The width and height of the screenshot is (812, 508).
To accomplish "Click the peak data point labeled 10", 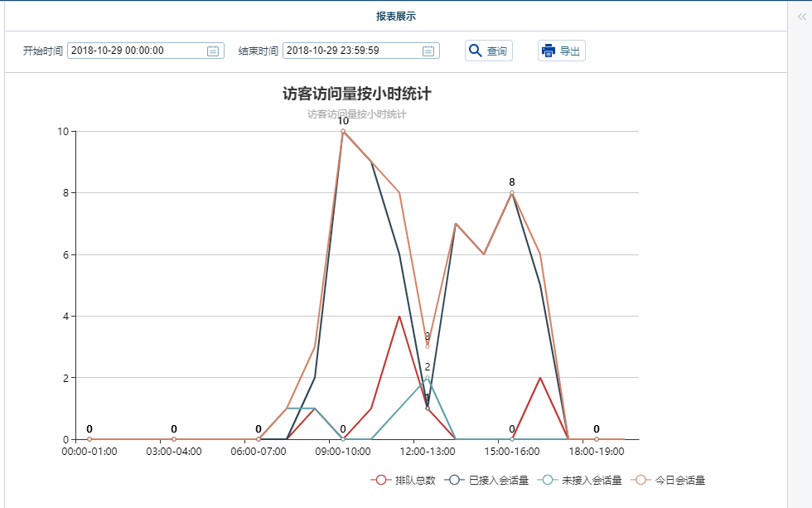I will coord(343,131).
